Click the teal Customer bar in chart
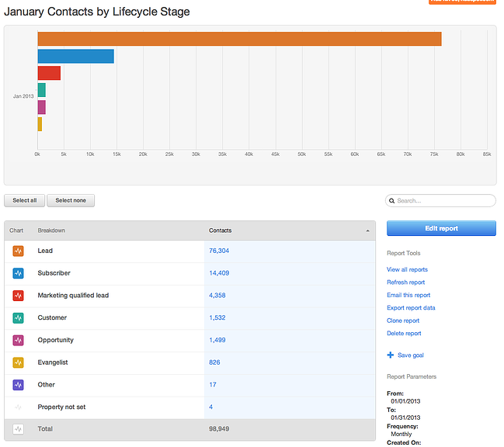The image size is (504, 447). click(x=42, y=90)
